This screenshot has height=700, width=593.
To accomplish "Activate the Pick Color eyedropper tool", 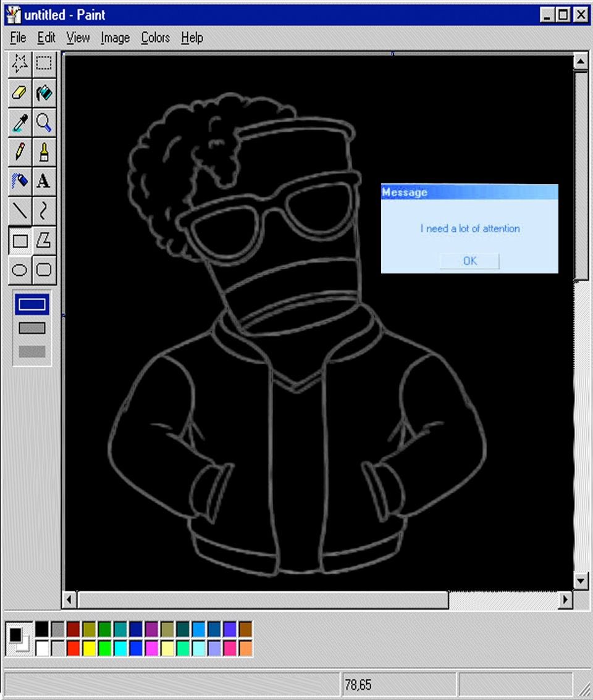I will click(20, 122).
